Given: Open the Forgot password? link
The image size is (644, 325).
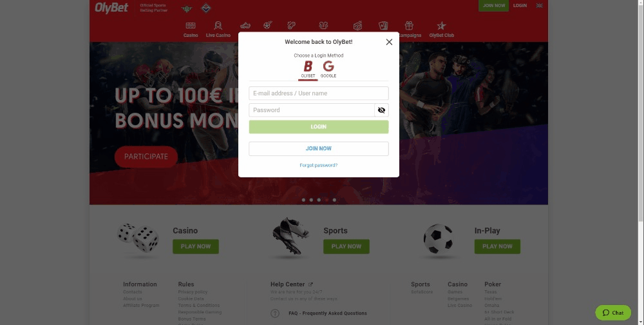Looking at the screenshot, I should point(319,165).
